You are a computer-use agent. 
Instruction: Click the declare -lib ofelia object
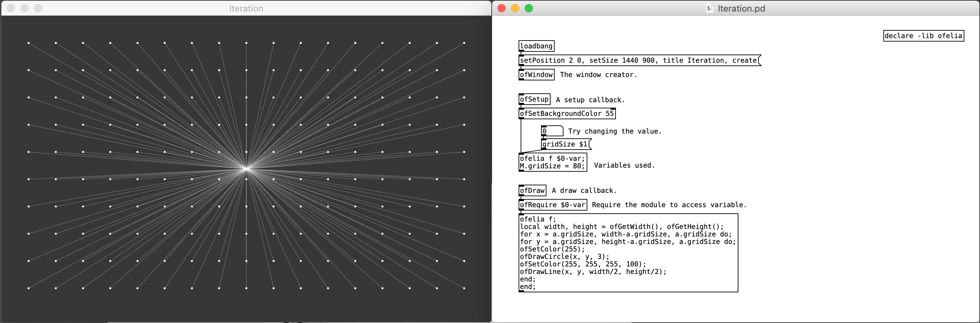click(x=923, y=36)
